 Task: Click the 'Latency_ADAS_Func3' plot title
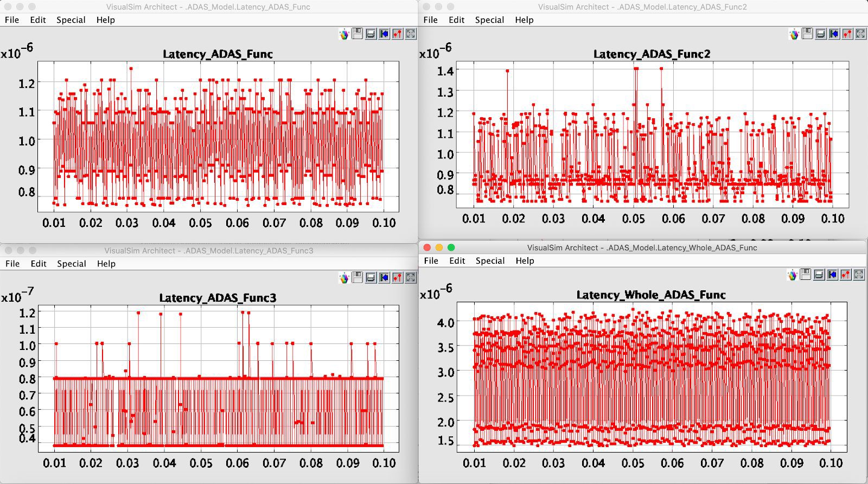(x=218, y=297)
